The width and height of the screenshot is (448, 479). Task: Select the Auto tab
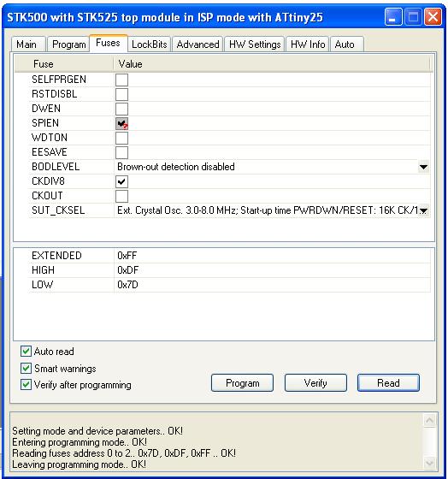(x=346, y=44)
